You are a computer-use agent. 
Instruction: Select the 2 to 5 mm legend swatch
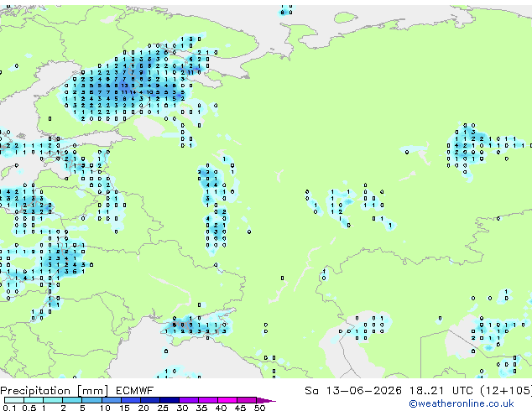point(72,400)
